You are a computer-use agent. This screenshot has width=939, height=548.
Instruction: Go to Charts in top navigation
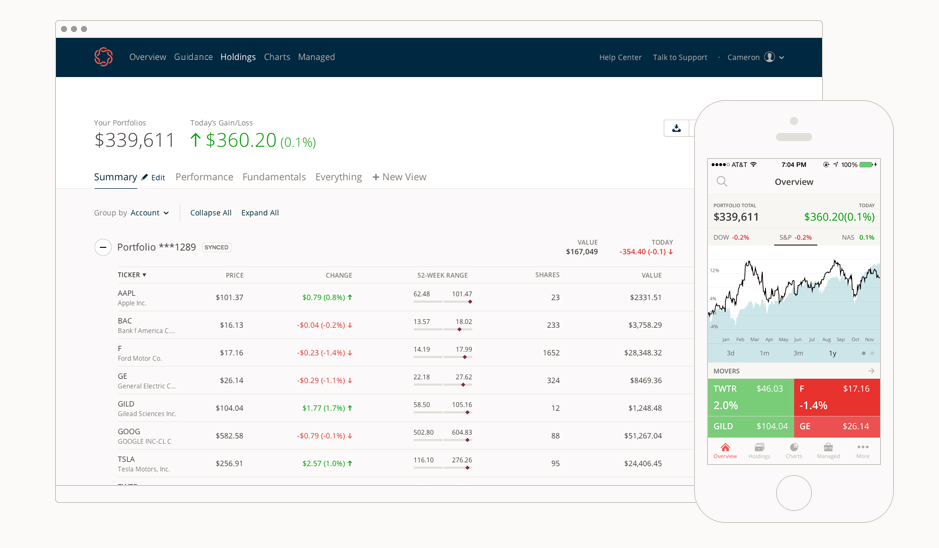277,57
